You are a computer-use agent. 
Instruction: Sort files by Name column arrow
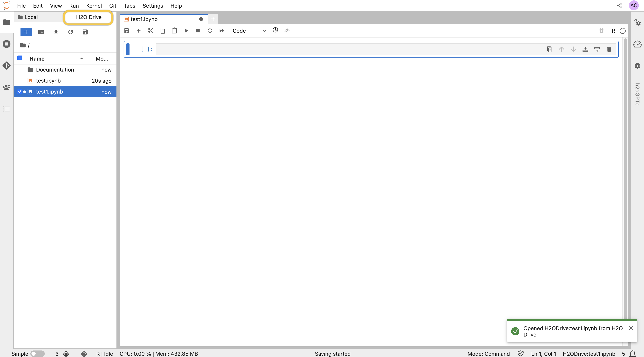click(x=81, y=59)
